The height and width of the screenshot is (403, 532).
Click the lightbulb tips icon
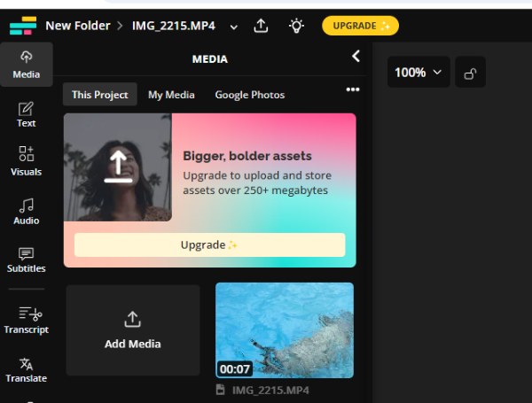[x=296, y=26]
